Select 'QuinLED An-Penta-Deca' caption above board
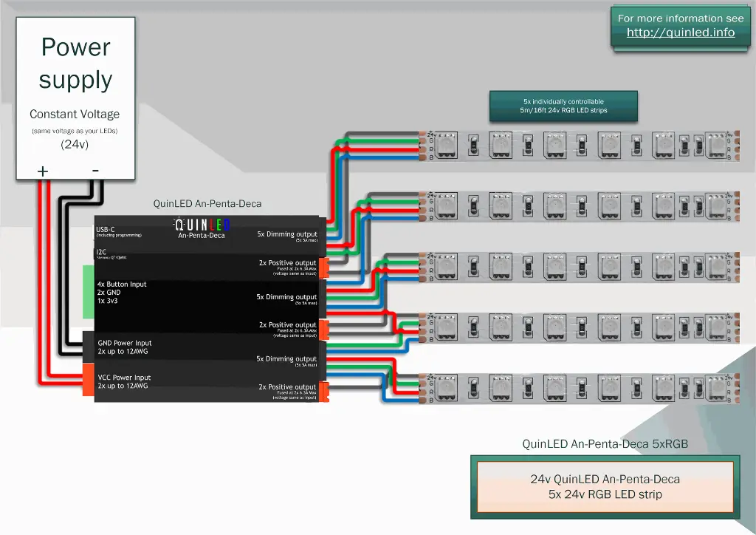This screenshot has width=756, height=535. pyautogui.click(x=207, y=203)
